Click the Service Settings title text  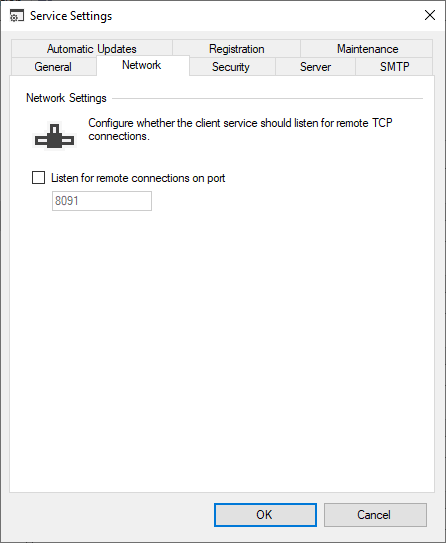tap(71, 16)
